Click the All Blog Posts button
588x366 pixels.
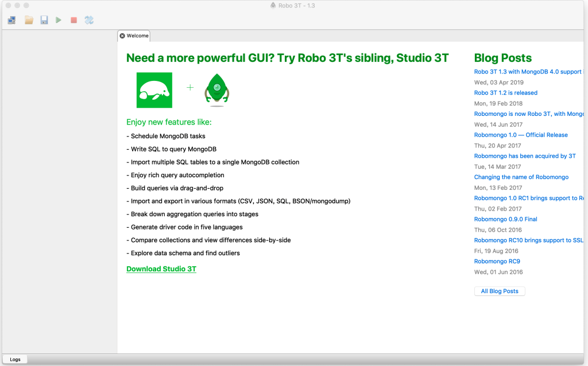(500, 291)
